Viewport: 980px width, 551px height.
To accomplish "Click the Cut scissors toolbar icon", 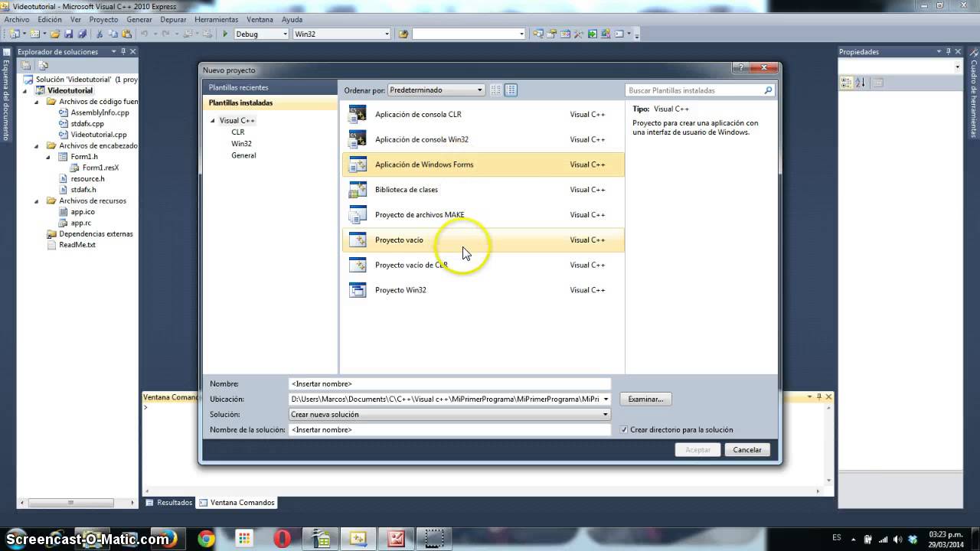I will 99,34.
